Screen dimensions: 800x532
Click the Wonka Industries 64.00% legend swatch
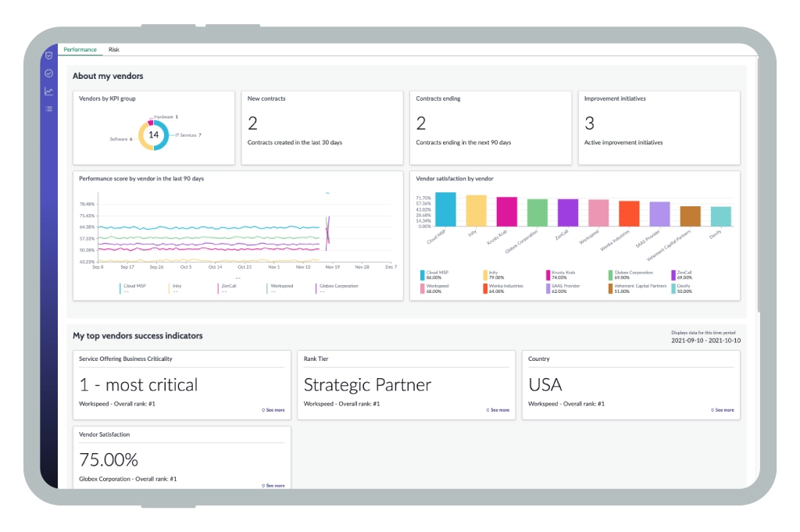tap(485, 289)
